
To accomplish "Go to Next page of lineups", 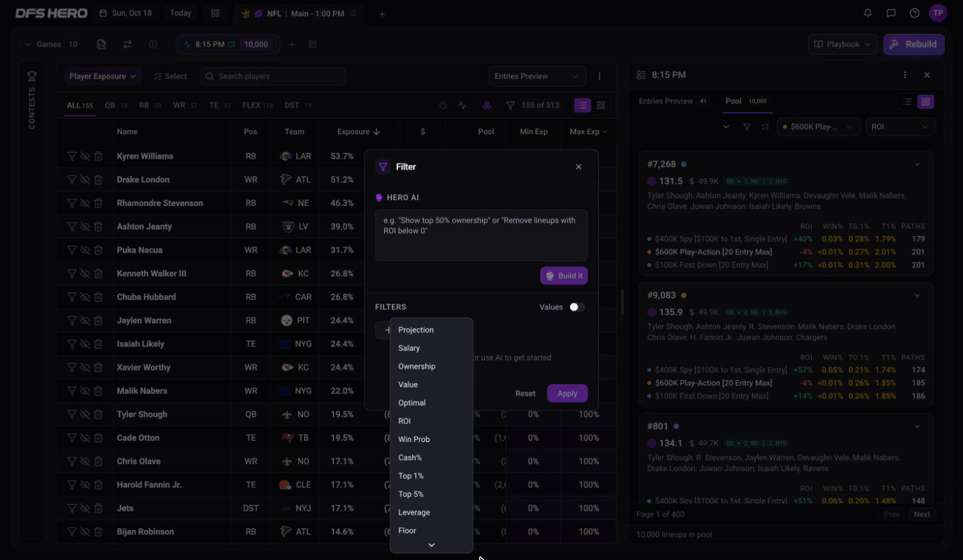I will (x=922, y=514).
